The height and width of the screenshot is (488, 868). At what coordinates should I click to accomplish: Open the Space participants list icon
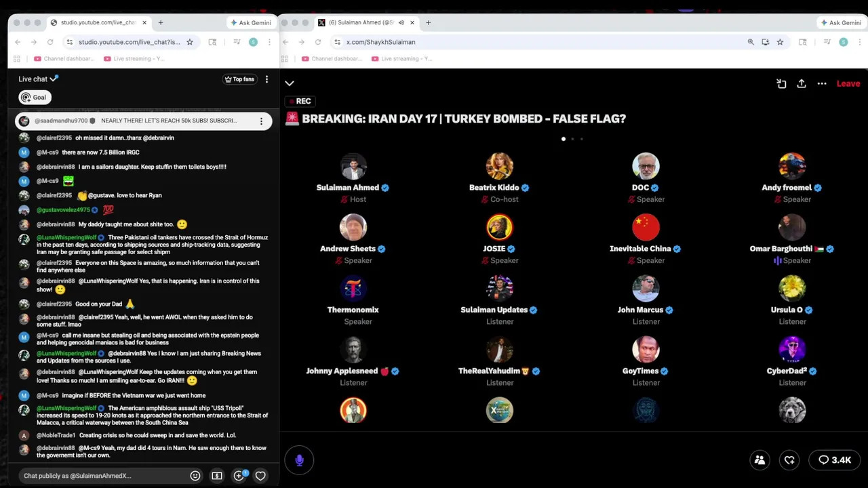tap(759, 460)
